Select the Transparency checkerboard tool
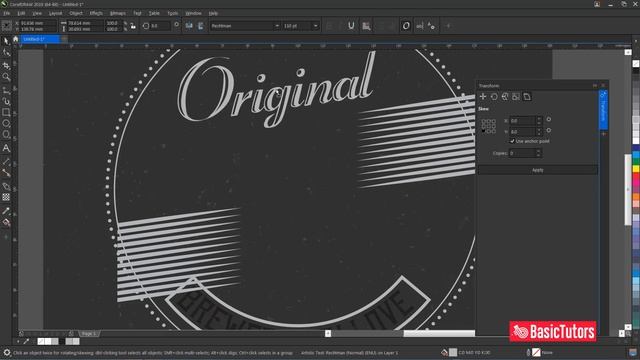 [x=6, y=197]
